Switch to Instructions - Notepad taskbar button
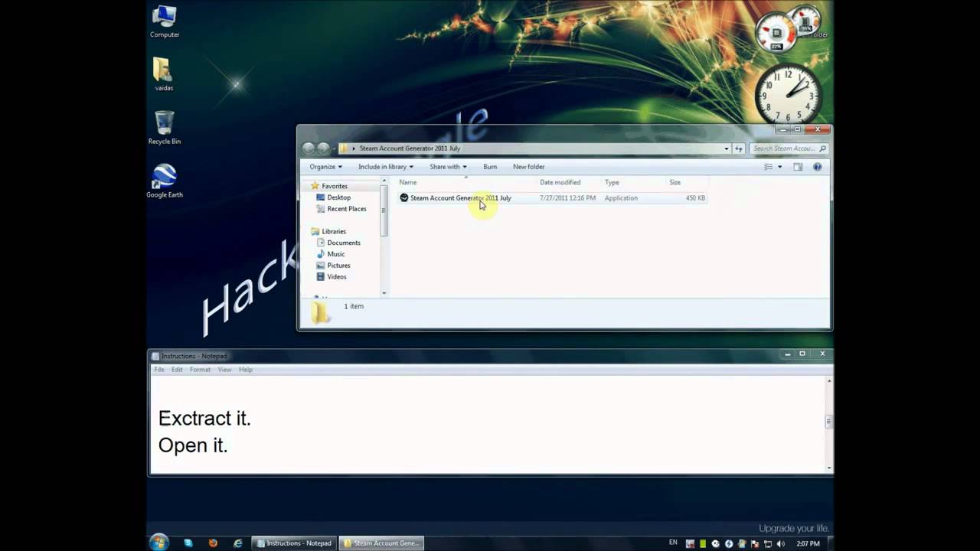The width and height of the screenshot is (980, 551). [x=294, y=543]
